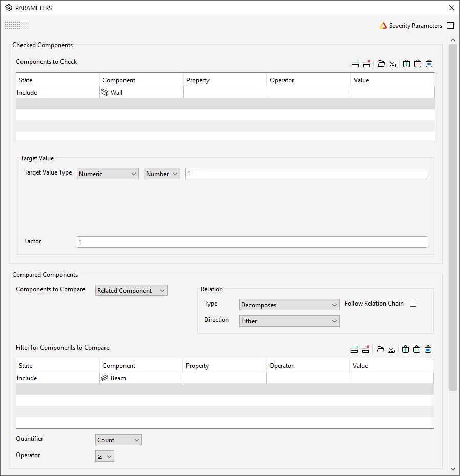Close the Parameters dialog
The width and height of the screenshot is (460, 476).
tap(452, 8)
